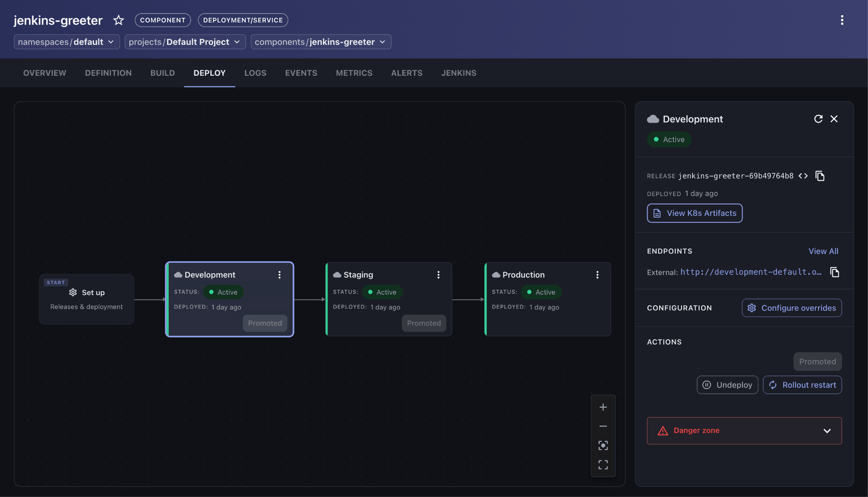868x497 pixels.
Task: Click the Danger zone warning icon
Action: pyautogui.click(x=662, y=430)
